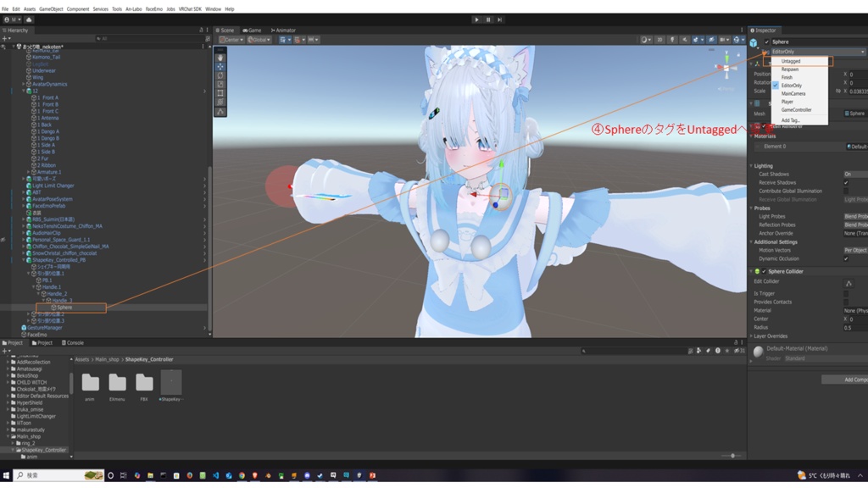Open the Center pivot dropdown
Image resolution: width=868 pixels, height=488 pixels.
pos(231,40)
